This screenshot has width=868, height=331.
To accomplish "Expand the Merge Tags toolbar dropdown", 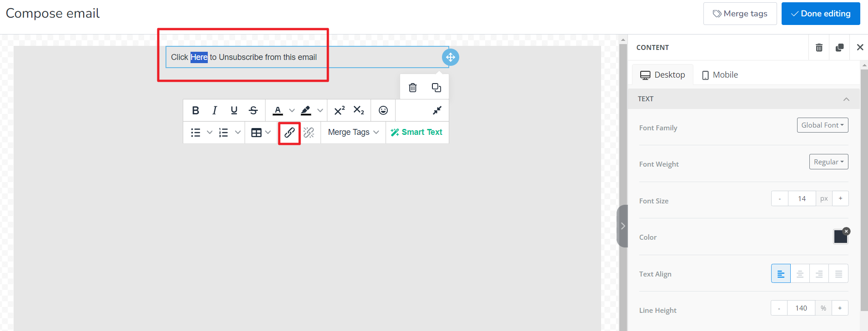I will (x=353, y=132).
